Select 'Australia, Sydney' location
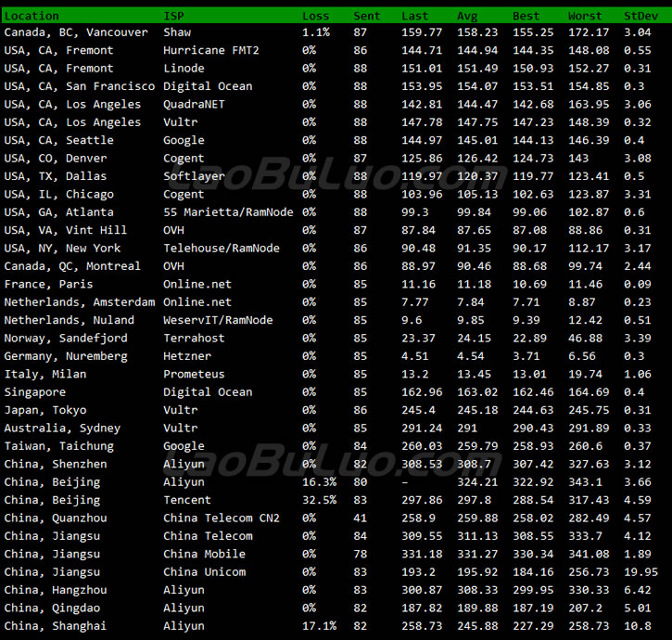 pos(62,429)
